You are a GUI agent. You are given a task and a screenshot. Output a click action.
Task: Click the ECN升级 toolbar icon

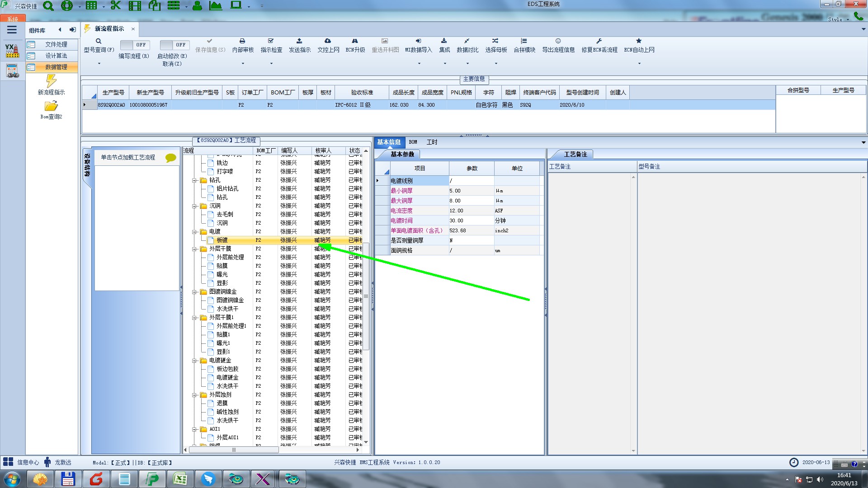(355, 41)
